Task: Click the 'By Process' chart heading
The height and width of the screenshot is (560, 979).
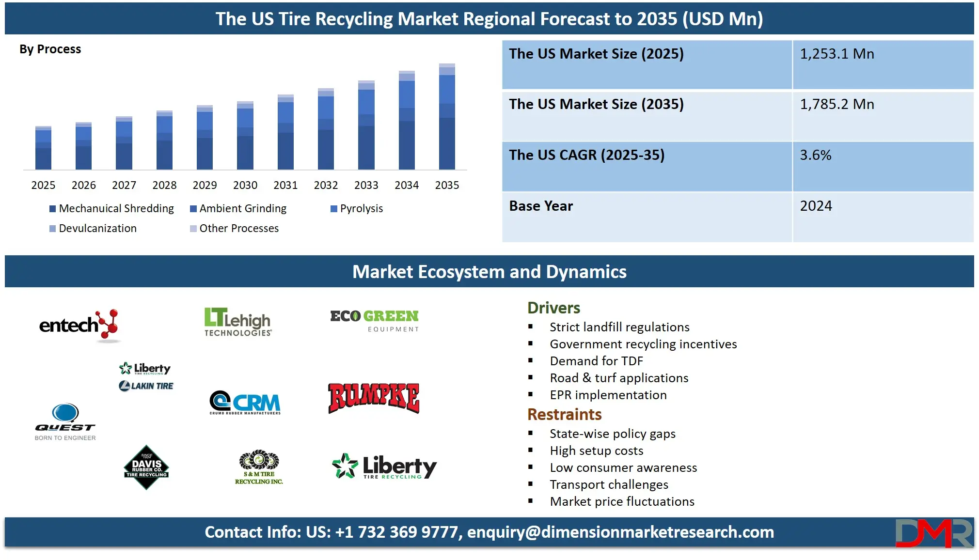Action: [50, 49]
